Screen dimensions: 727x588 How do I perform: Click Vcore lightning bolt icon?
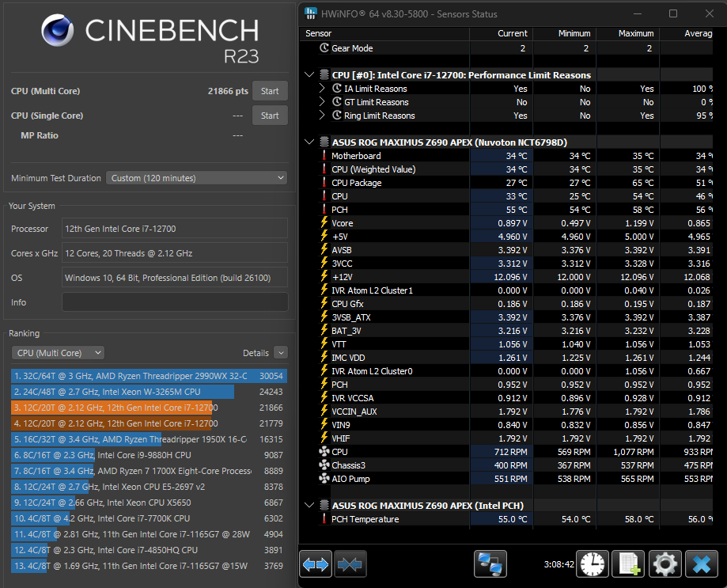click(x=324, y=222)
